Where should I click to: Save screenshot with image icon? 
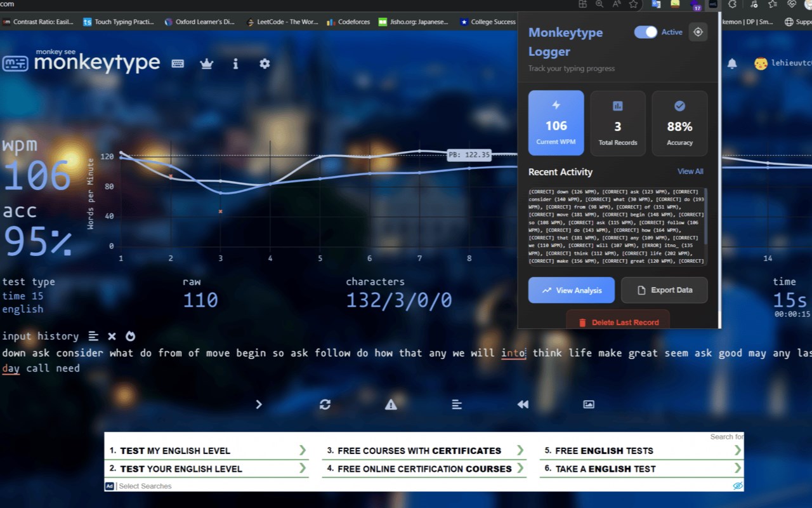[589, 404]
